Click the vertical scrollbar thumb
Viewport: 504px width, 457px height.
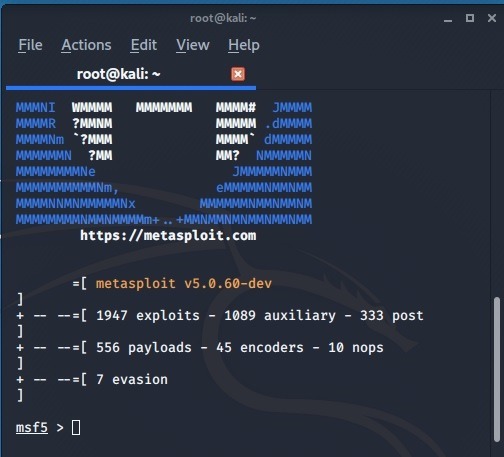(497, 370)
